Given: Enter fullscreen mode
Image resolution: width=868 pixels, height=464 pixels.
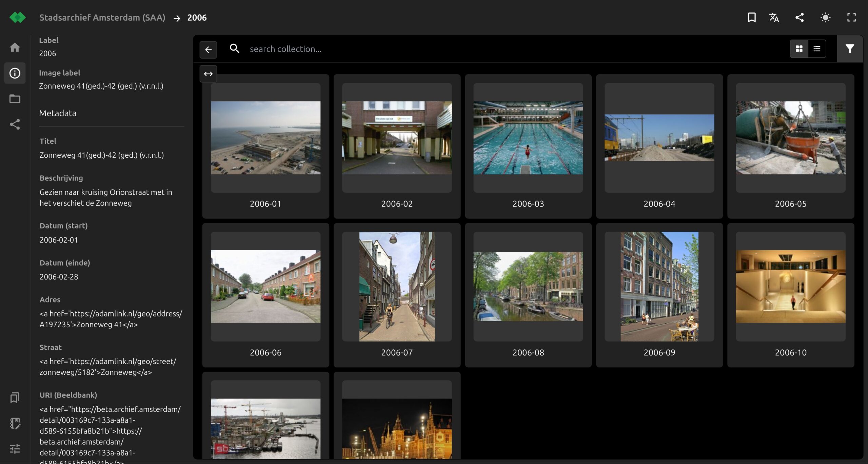Looking at the screenshot, I should pos(851,17).
